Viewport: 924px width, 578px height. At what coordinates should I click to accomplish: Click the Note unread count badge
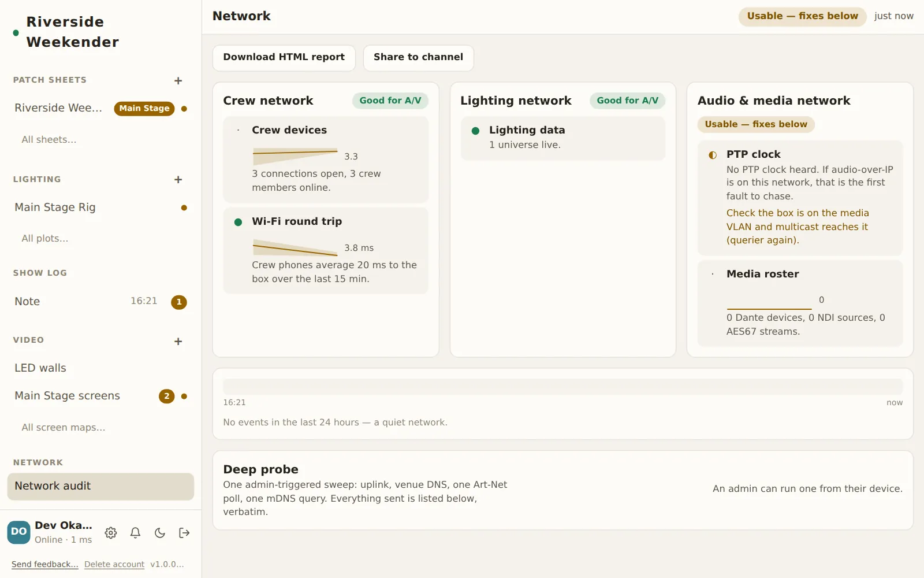[179, 302]
